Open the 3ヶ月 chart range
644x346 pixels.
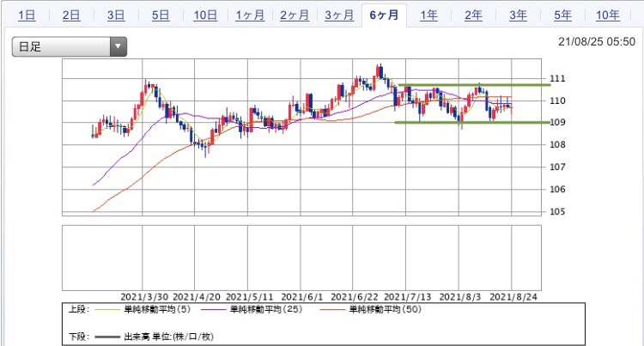tap(339, 15)
